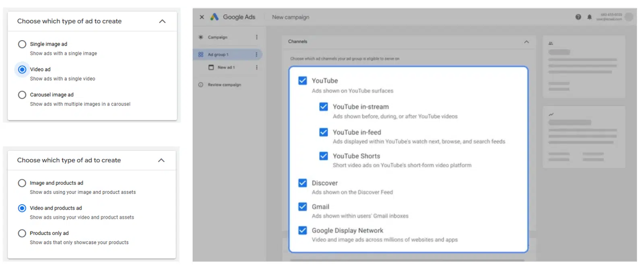Select Ad group 1 in sidebar
644x267 pixels.
click(x=218, y=54)
